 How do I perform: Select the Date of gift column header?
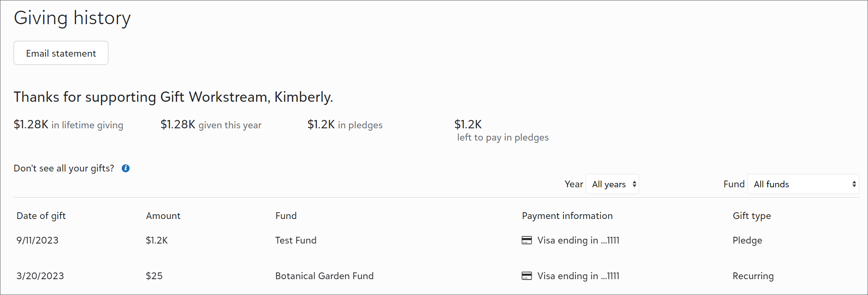[41, 216]
